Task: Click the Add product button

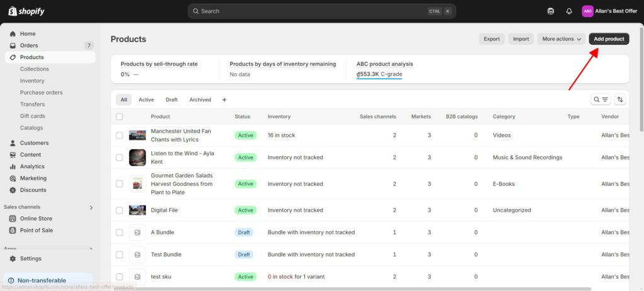Action: pyautogui.click(x=609, y=39)
